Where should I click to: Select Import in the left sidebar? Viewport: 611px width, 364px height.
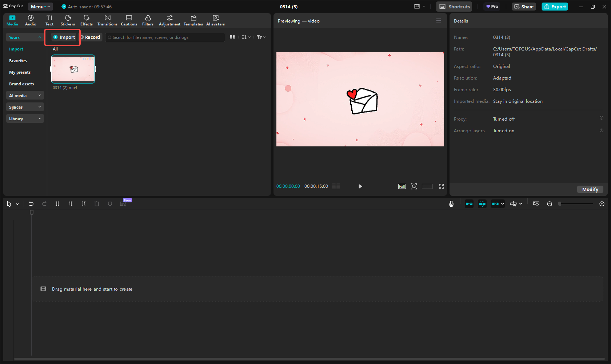click(x=16, y=49)
